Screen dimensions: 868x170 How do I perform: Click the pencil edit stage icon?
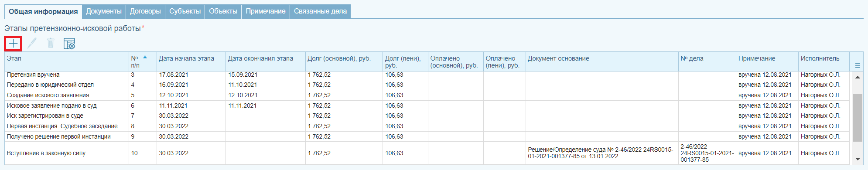point(32,43)
